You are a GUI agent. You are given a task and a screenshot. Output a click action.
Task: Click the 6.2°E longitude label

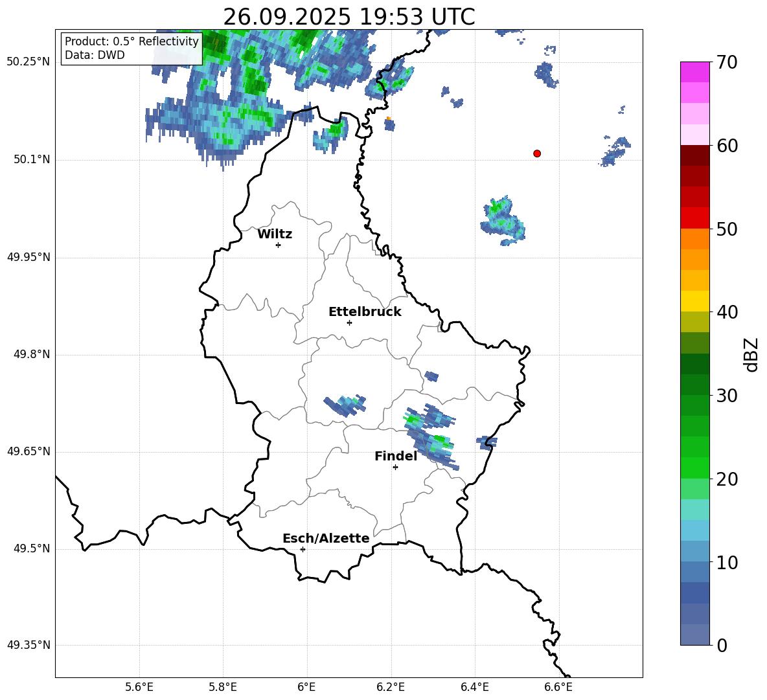pyautogui.click(x=391, y=687)
